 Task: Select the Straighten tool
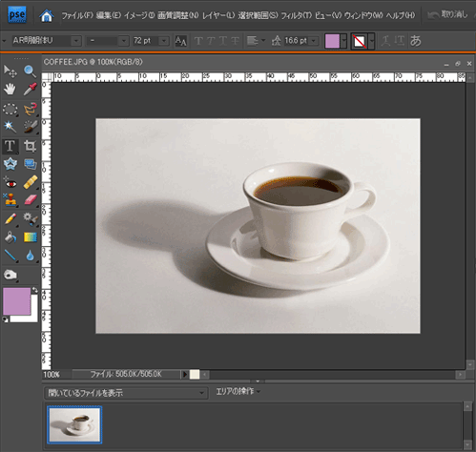coord(30,164)
